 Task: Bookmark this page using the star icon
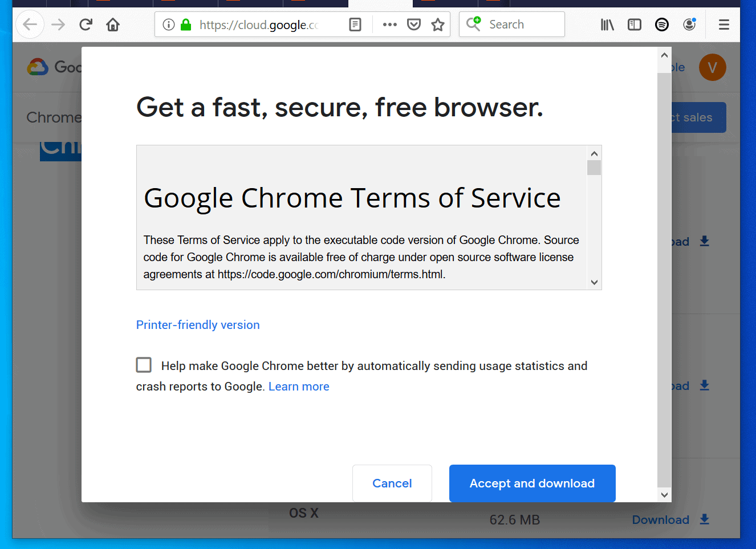(437, 24)
